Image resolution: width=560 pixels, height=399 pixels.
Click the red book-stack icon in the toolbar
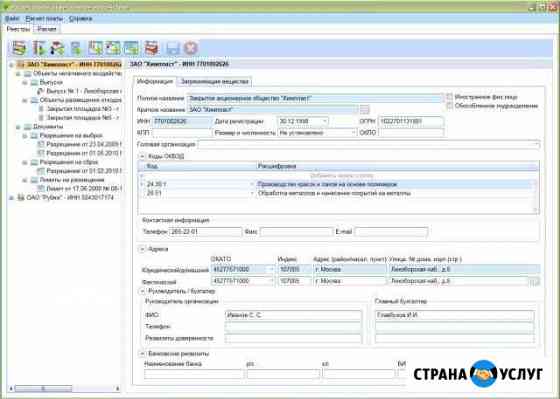151,48
